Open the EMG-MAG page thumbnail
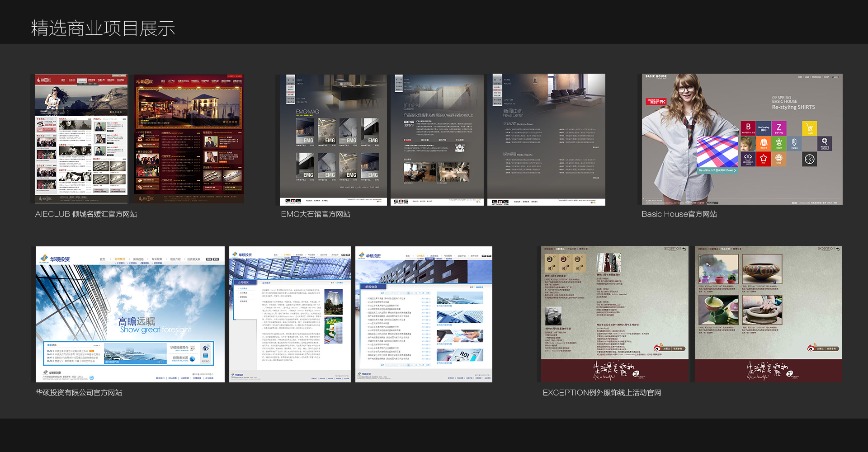 pos(333,140)
